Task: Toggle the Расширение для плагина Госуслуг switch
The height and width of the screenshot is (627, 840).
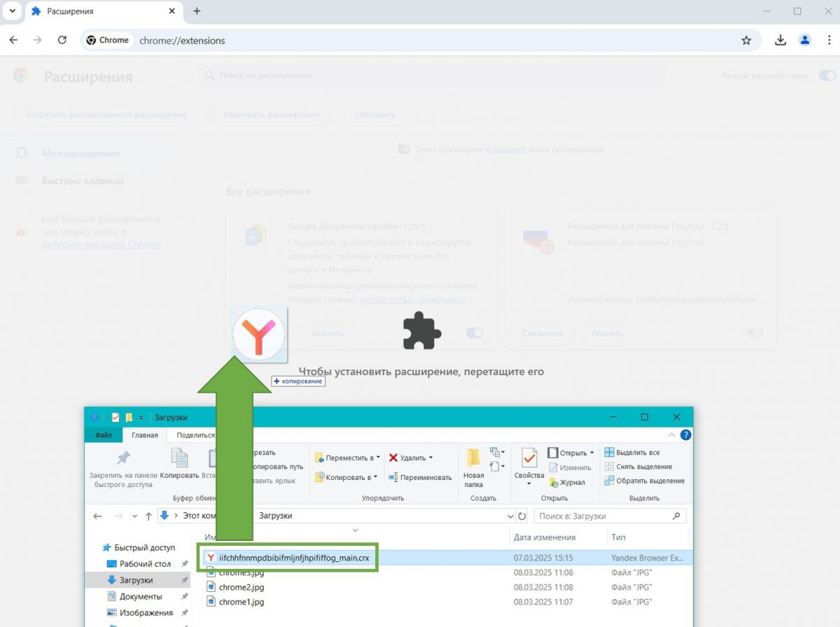Action: click(x=754, y=333)
